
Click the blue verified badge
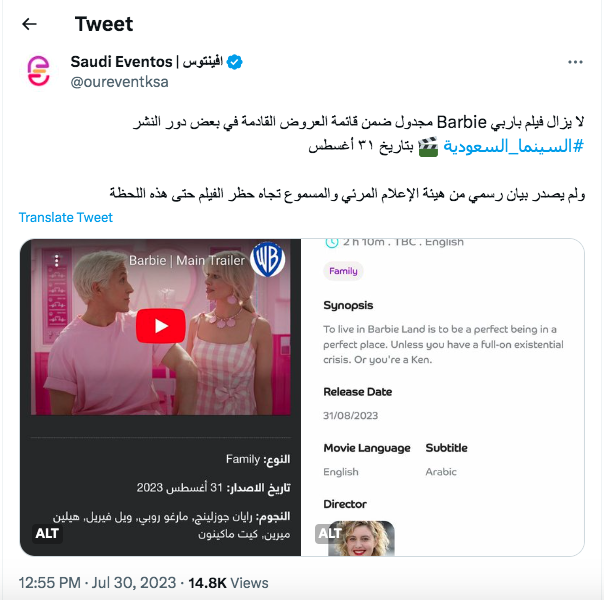tap(234, 62)
